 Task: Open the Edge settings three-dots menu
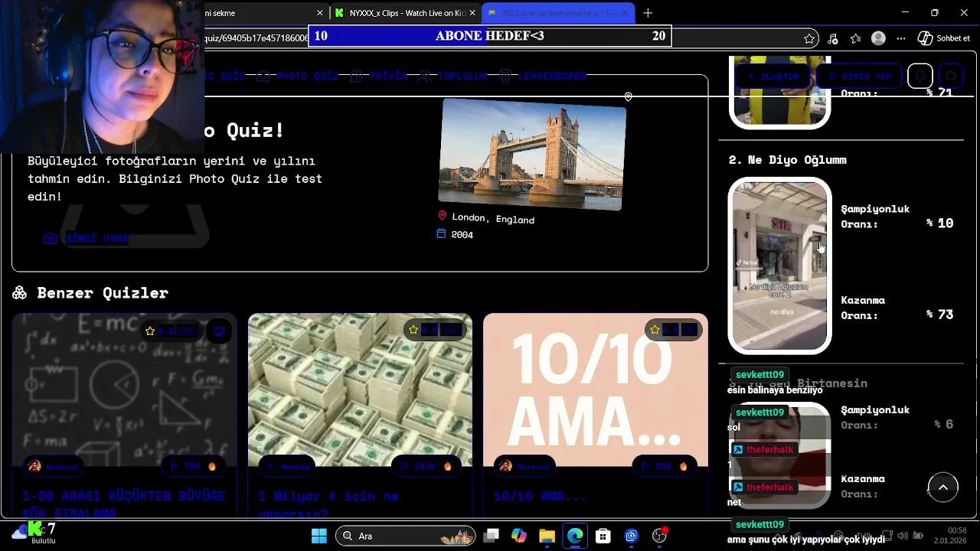[x=901, y=38]
